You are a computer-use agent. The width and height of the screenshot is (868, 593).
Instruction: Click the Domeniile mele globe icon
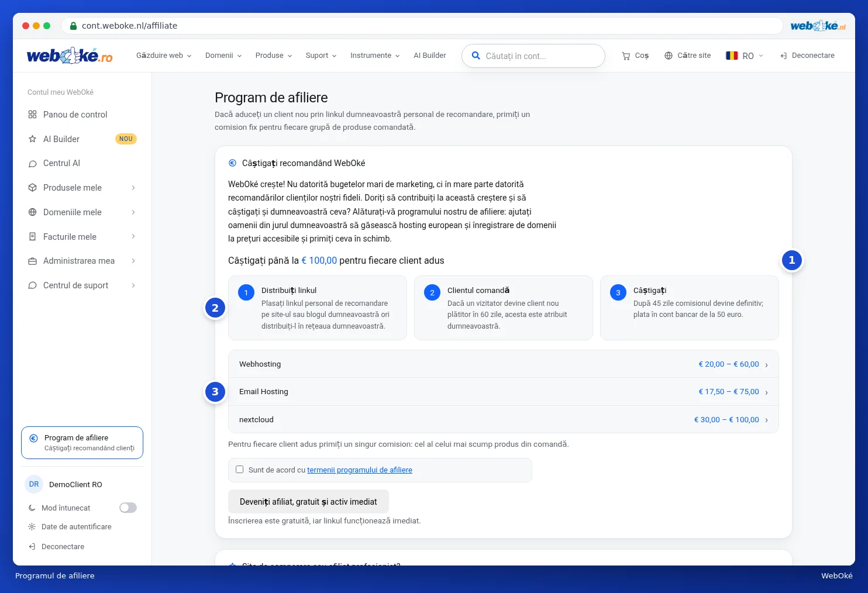(33, 212)
